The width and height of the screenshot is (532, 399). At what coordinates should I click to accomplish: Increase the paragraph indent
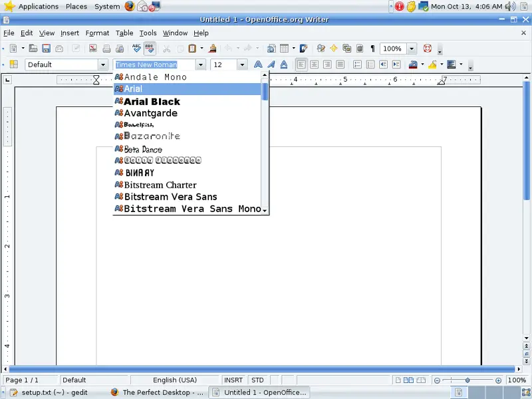click(x=396, y=65)
